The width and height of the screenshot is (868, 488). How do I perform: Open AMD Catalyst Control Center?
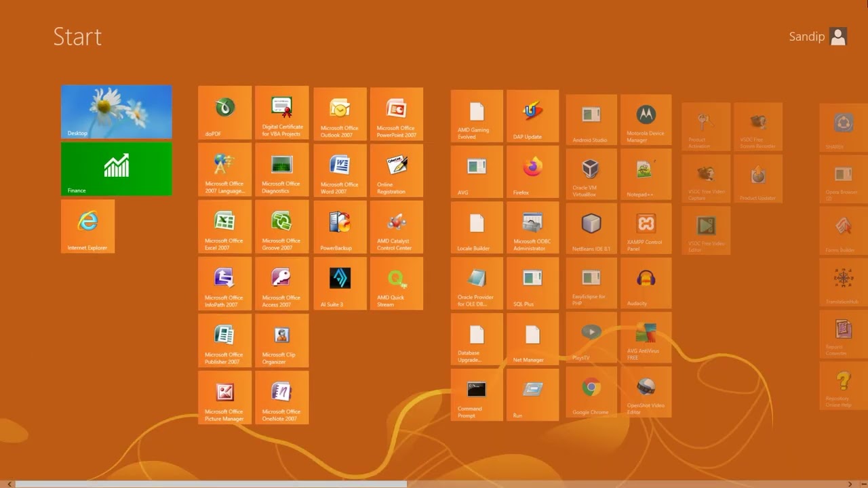pyautogui.click(x=397, y=227)
